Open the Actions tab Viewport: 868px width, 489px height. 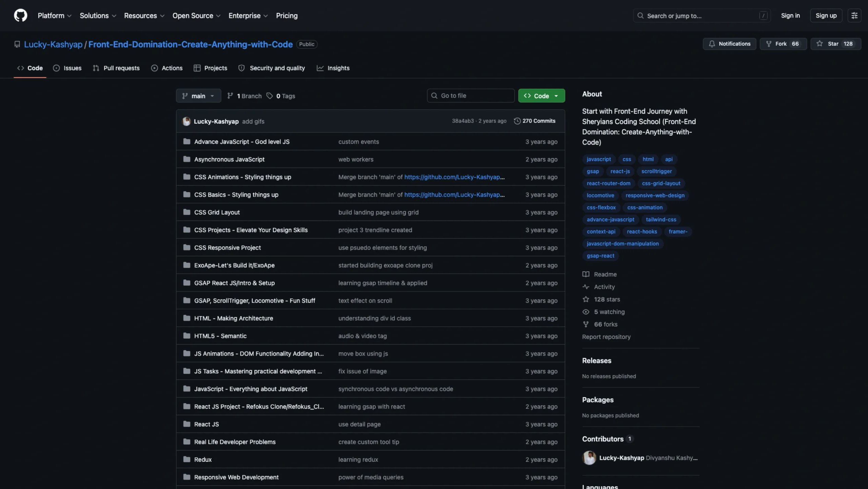167,68
